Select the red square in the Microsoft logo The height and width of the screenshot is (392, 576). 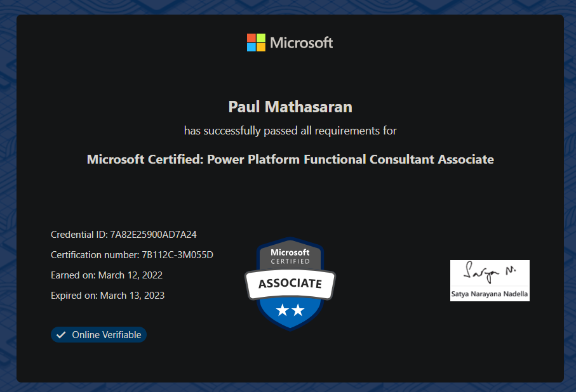[250, 38]
